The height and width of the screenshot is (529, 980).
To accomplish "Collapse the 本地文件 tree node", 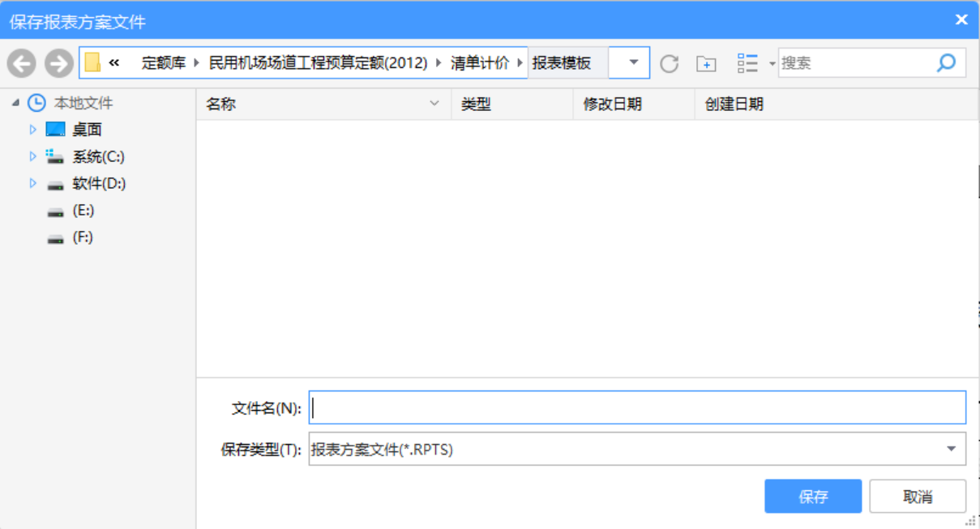I will pos(15,103).
